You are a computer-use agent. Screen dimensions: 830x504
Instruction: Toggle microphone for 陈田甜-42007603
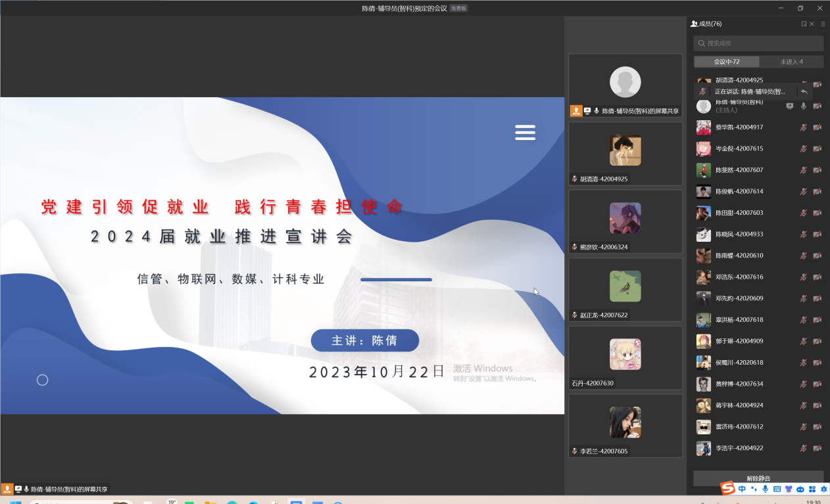tap(803, 213)
